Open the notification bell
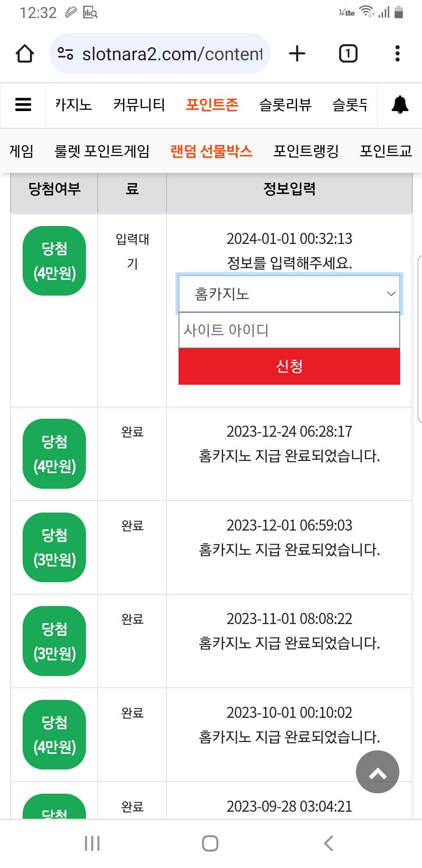 [x=400, y=105]
